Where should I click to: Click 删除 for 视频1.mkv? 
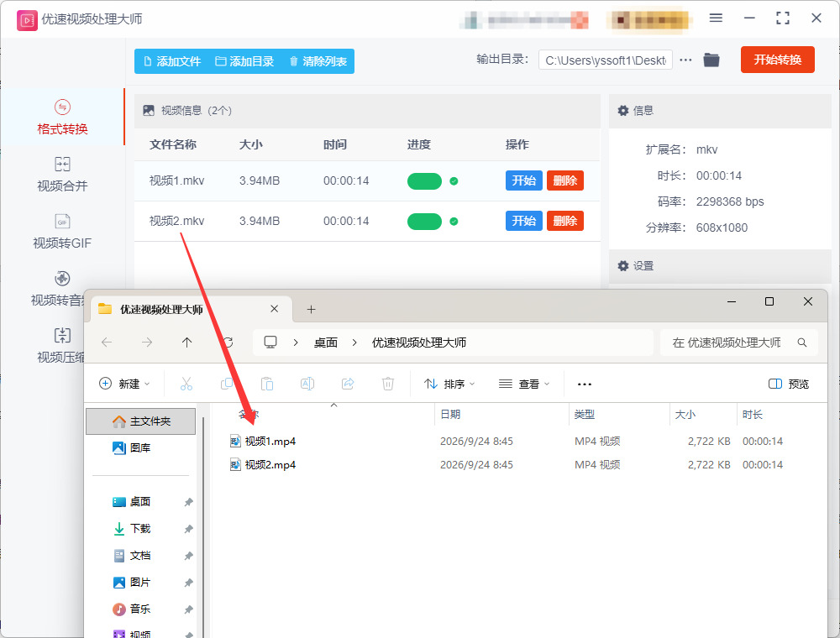point(564,180)
